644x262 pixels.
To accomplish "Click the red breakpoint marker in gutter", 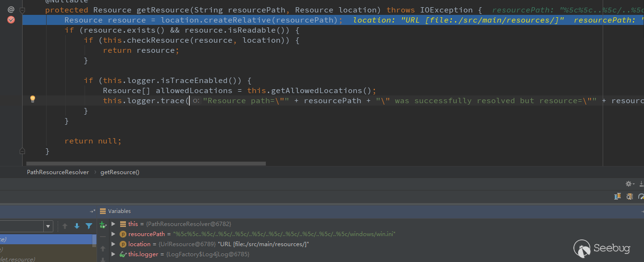I will tap(11, 20).
